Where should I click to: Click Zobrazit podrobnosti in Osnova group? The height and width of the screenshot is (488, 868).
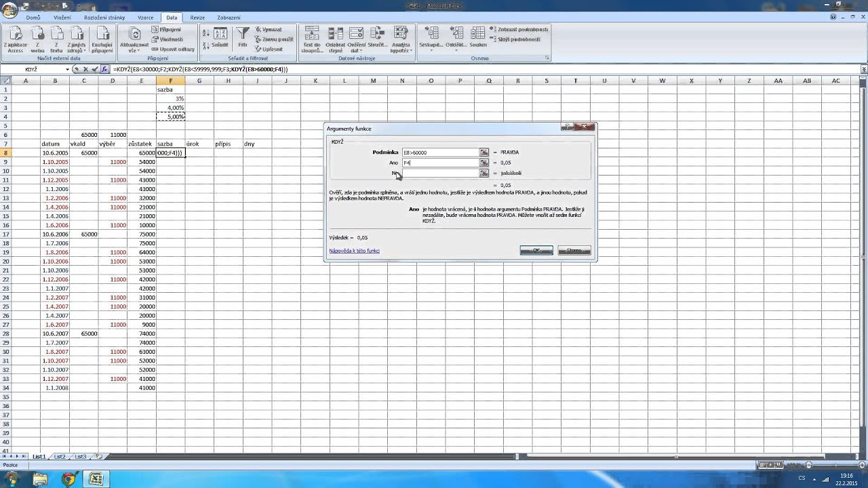pos(519,30)
